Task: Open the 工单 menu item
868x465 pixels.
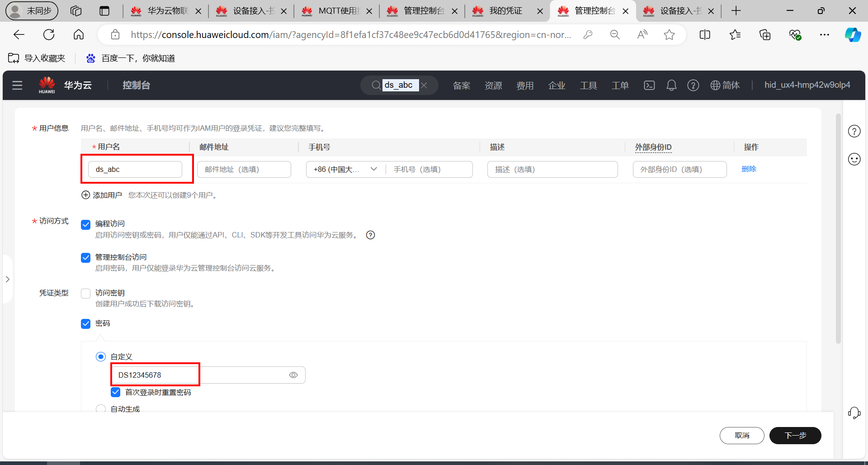Action: click(620, 85)
